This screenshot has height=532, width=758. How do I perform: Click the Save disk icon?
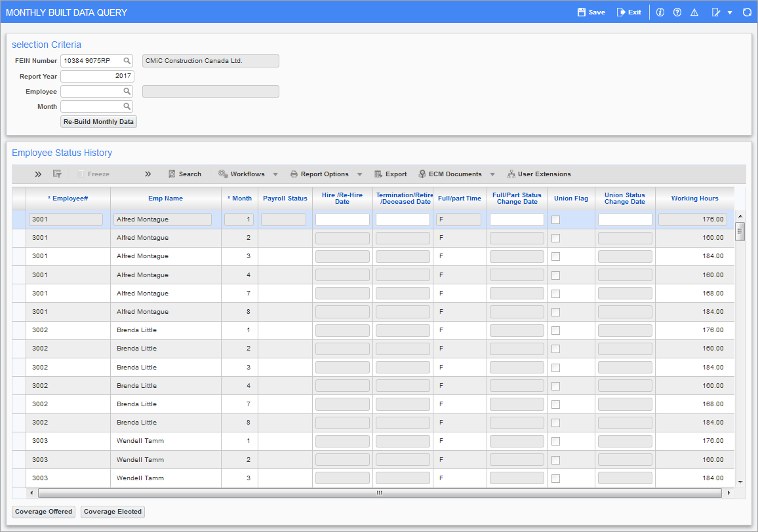(582, 12)
